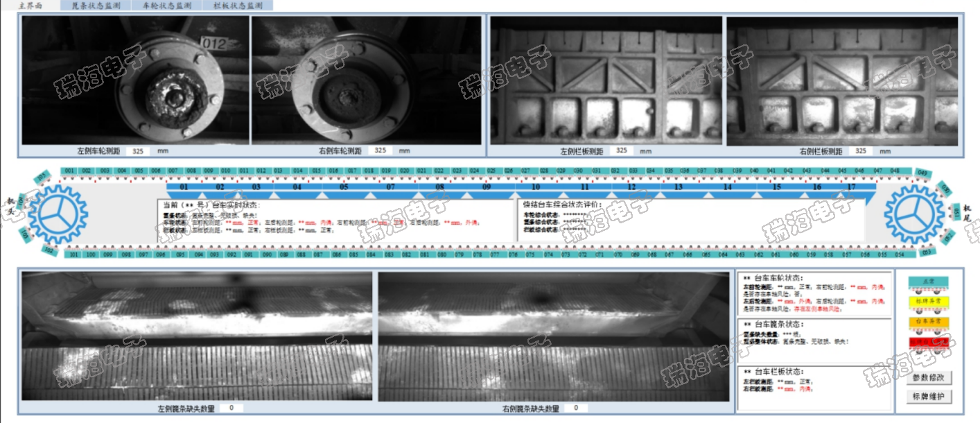Select pallet car 101 on the lower track

click(x=73, y=254)
